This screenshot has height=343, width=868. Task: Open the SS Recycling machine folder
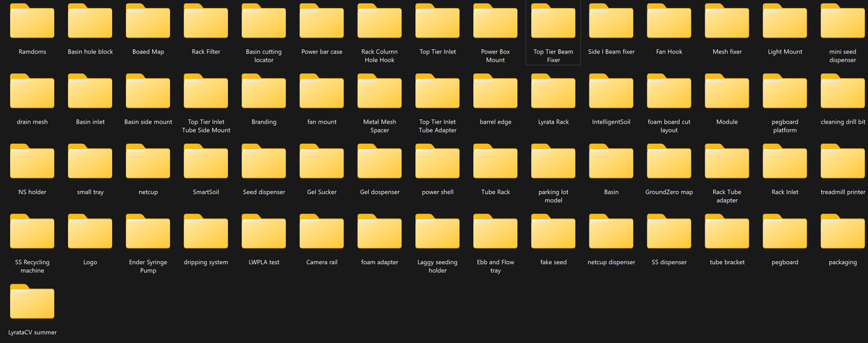[33, 231]
